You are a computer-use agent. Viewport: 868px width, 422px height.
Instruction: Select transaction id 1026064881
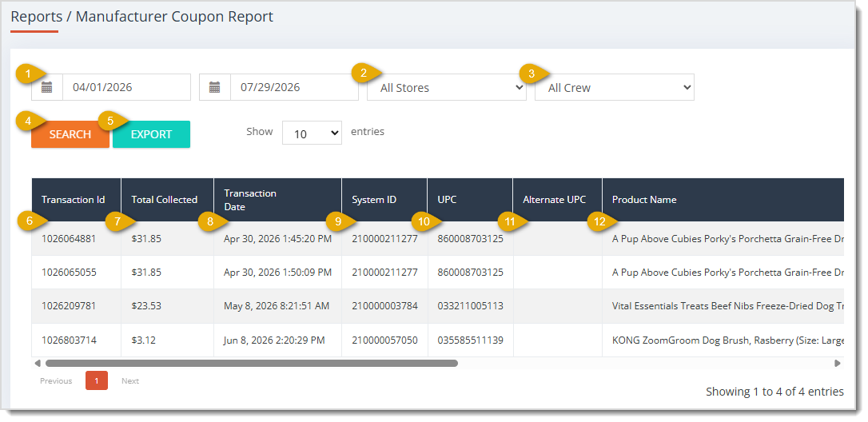(x=69, y=239)
